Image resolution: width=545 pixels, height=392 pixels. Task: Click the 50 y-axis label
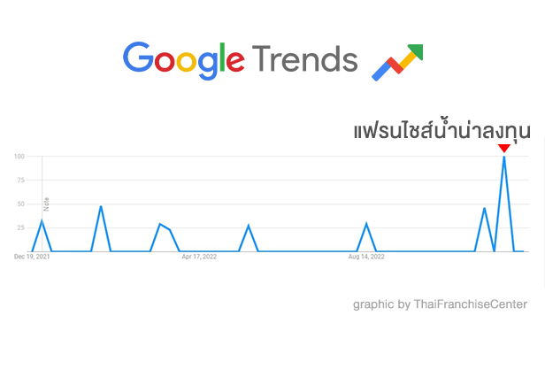click(21, 204)
